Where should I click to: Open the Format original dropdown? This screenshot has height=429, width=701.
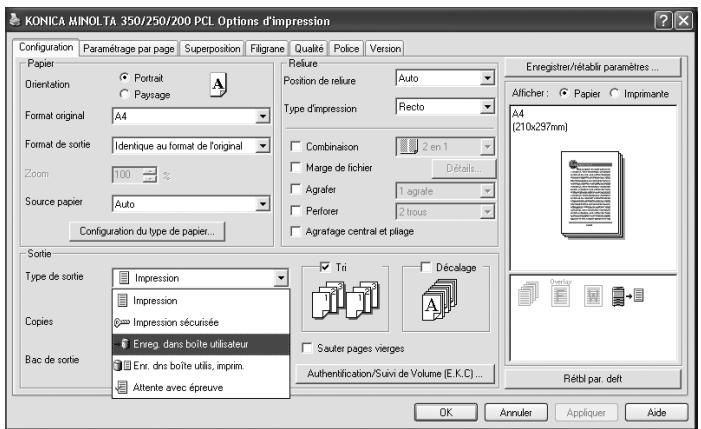pos(263,117)
